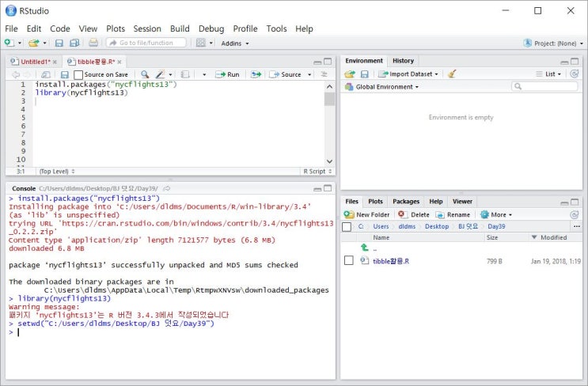The image size is (588, 386).
Task: Expand the Import Dataset dropdown
Action: 408,74
